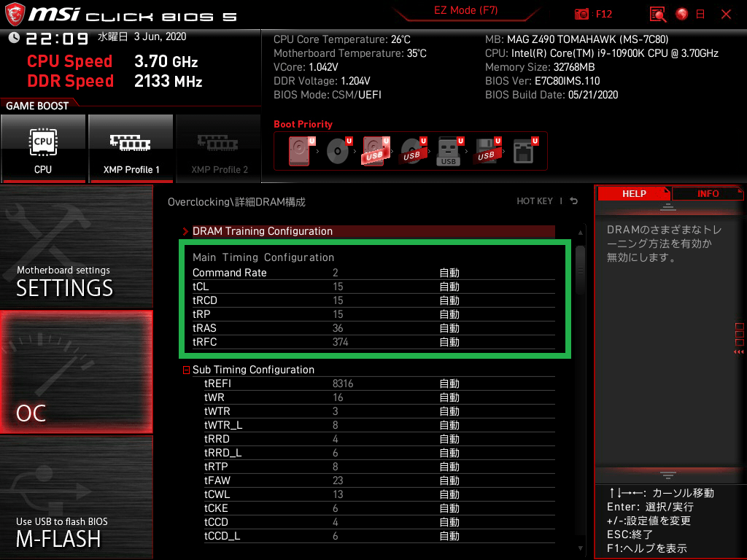The image size is (747, 560).
Task: Open the SETTINGS motherboard menu
Action: click(76, 246)
